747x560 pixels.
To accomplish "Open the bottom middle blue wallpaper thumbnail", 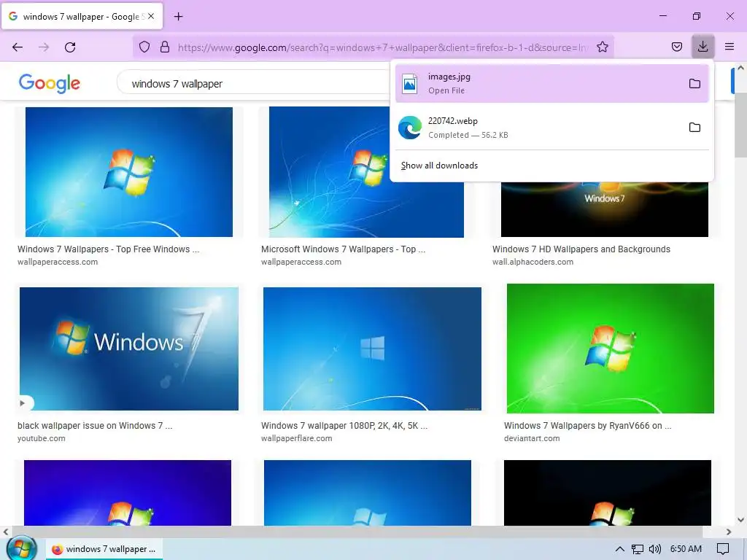I will tap(368, 493).
